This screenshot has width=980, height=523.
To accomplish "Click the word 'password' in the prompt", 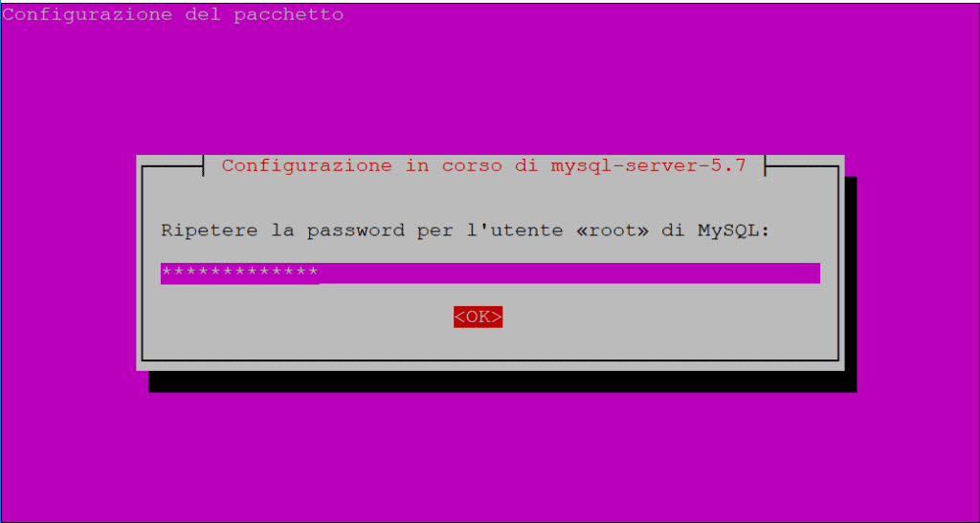I will pyautogui.click(x=355, y=231).
